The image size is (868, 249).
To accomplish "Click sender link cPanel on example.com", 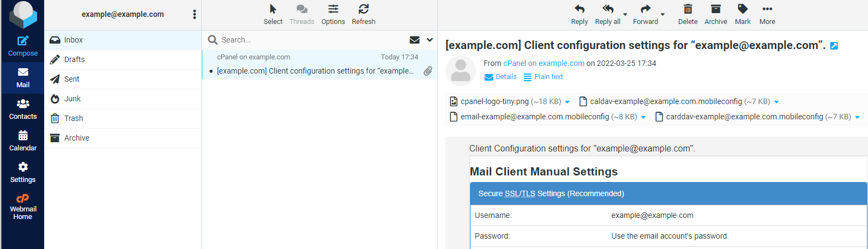I will click(x=544, y=63).
